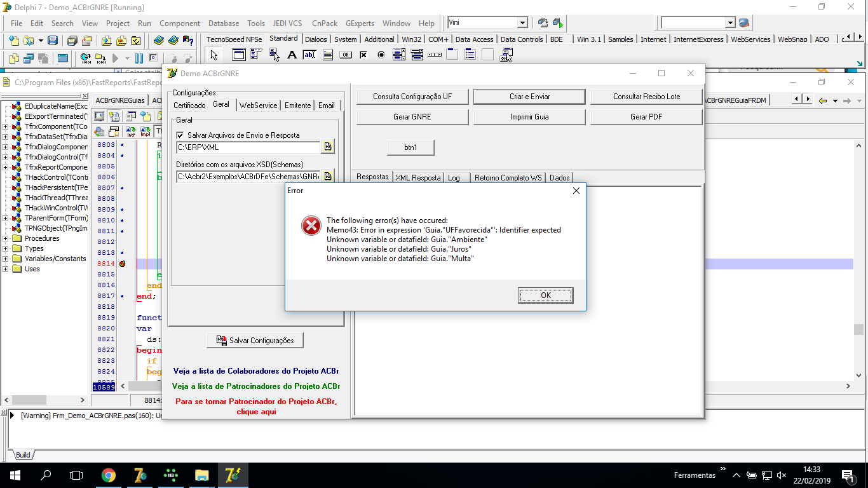Click the Impl navigation icon in editor toolbar
868x488 pixels.
pos(145,132)
